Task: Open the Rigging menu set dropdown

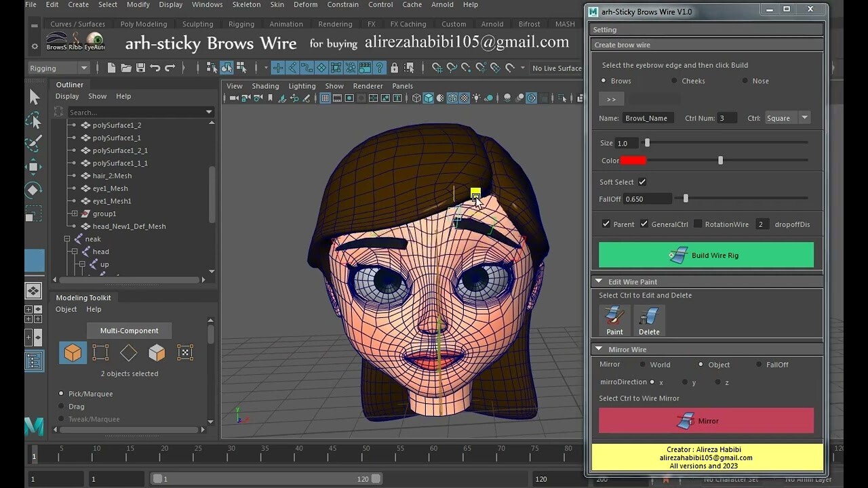Action: [x=58, y=68]
